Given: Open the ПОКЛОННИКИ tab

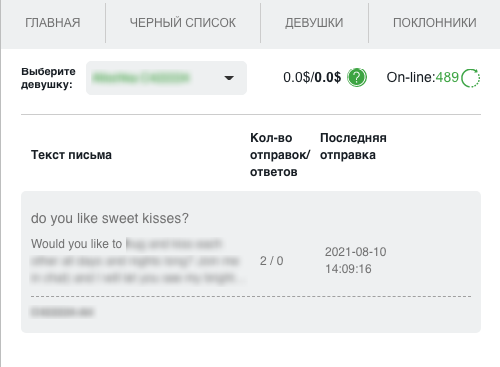Looking at the screenshot, I should pyautogui.click(x=435, y=23).
